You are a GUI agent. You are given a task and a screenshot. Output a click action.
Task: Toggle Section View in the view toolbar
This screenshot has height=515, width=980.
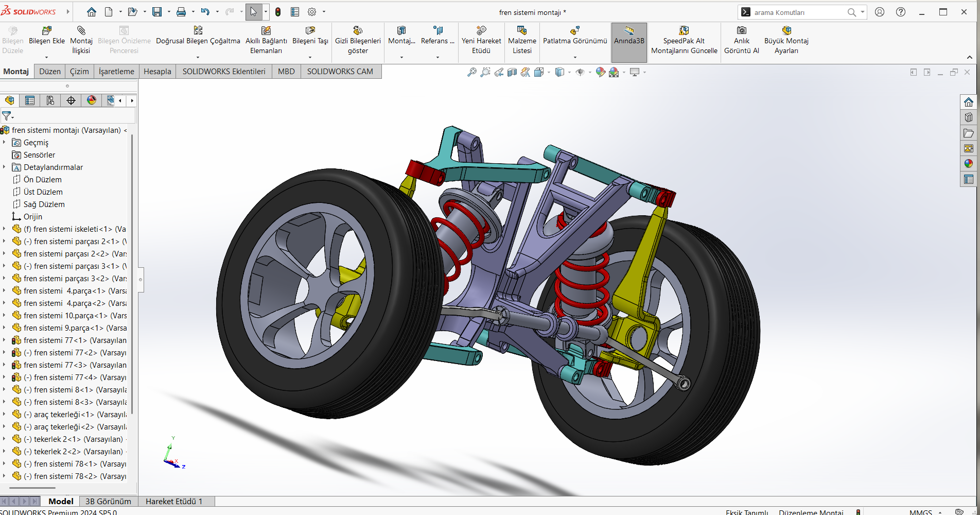pyautogui.click(x=512, y=72)
